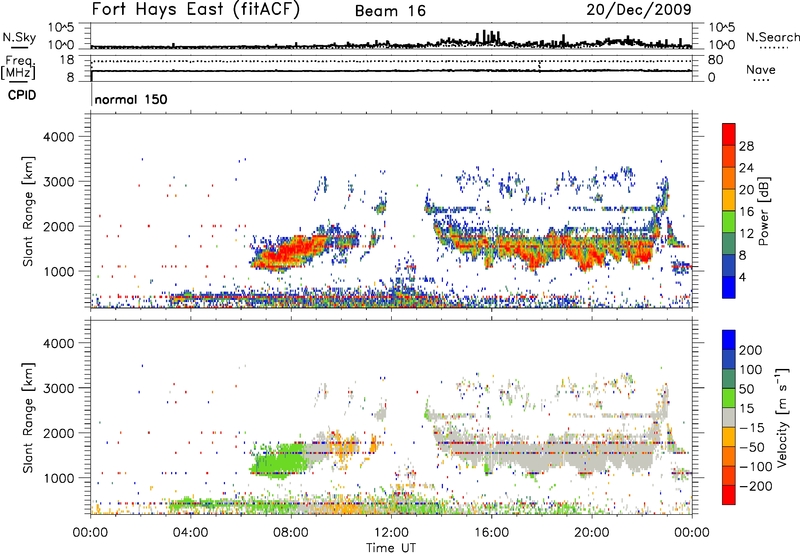Click "Slant Range [km]" label of the Power panel
This screenshot has height=554, width=800.
pos(28,211)
